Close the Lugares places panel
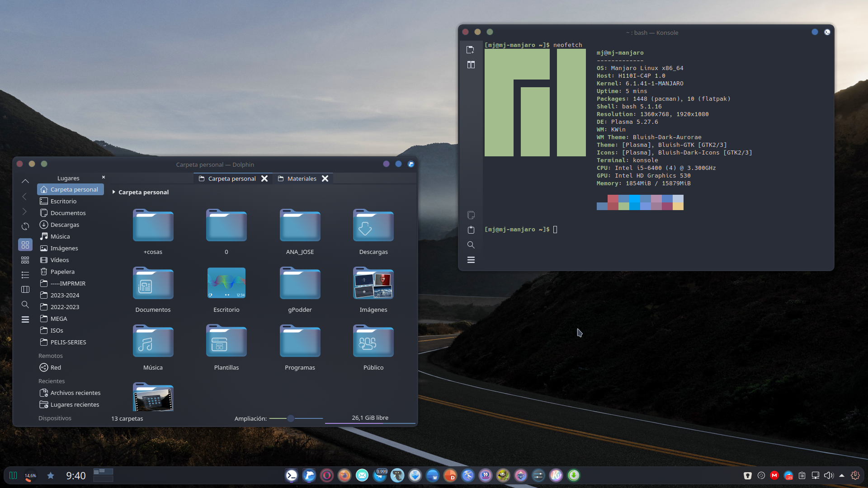The height and width of the screenshot is (488, 868). point(104,177)
